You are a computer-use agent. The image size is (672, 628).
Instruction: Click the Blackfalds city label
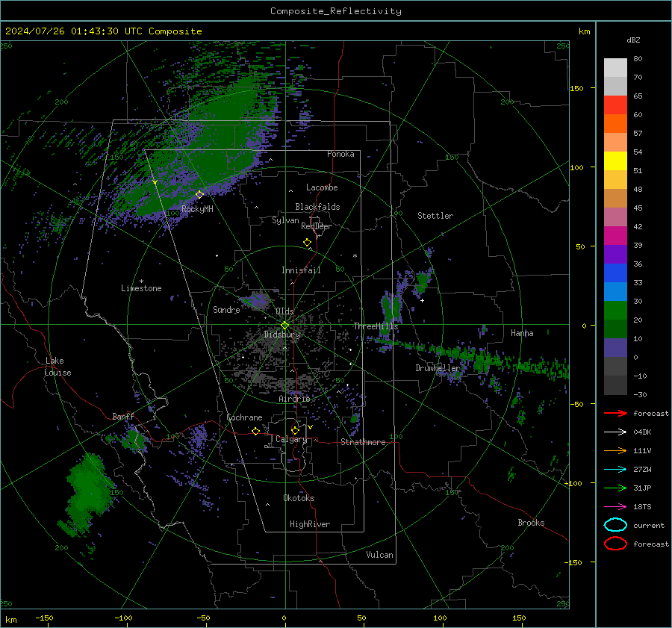pos(317,207)
